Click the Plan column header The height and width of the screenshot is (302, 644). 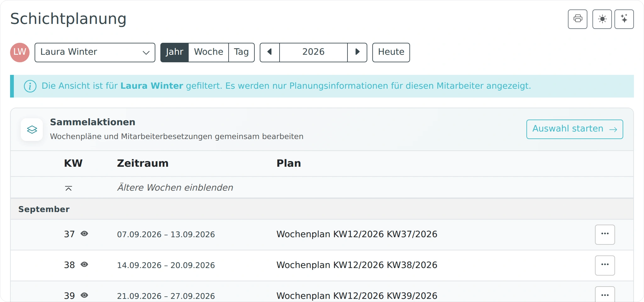point(288,163)
